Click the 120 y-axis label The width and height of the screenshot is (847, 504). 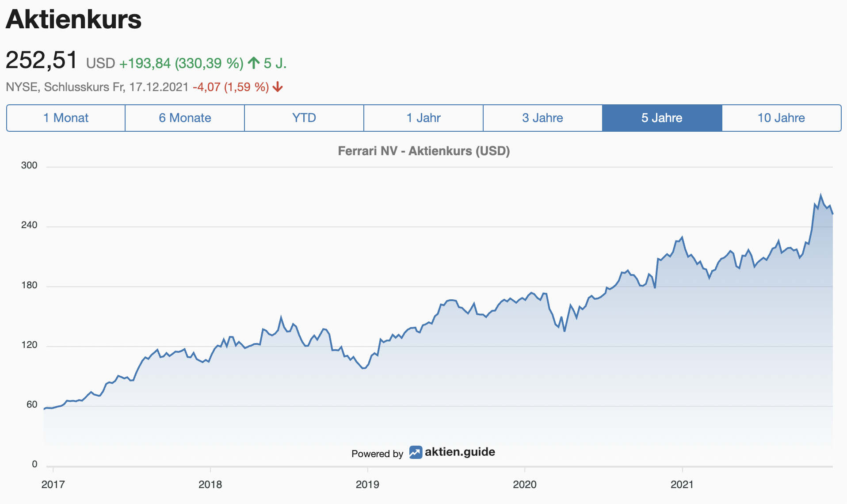(x=29, y=345)
